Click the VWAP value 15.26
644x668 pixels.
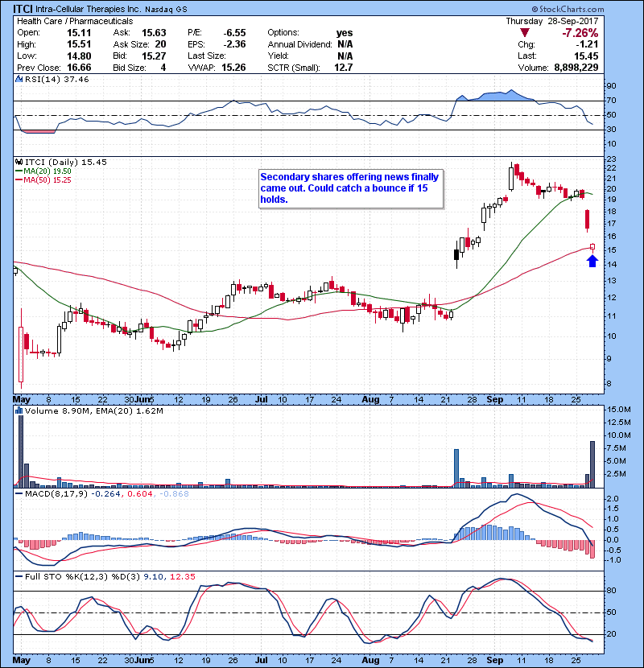click(233, 68)
